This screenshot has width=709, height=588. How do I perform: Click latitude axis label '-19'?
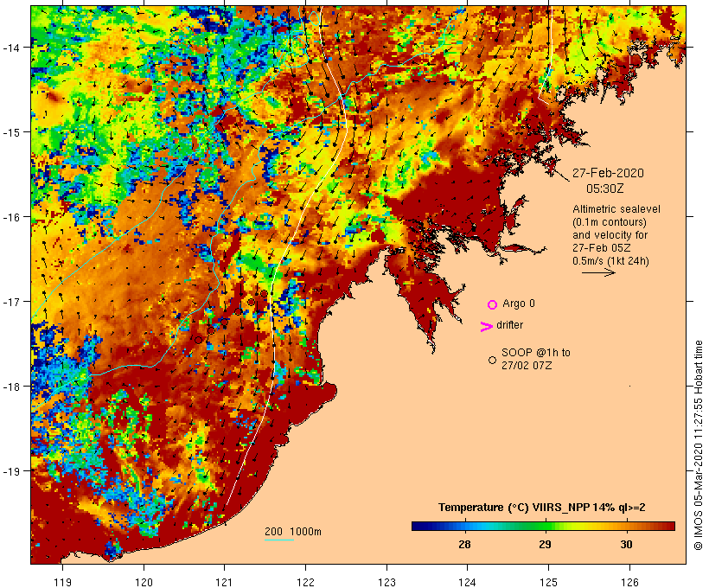(10, 471)
